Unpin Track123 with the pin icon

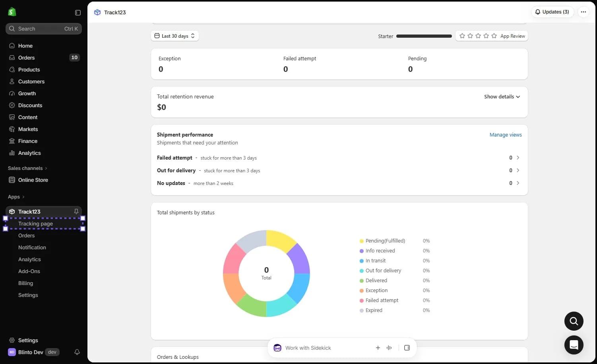[76, 212]
